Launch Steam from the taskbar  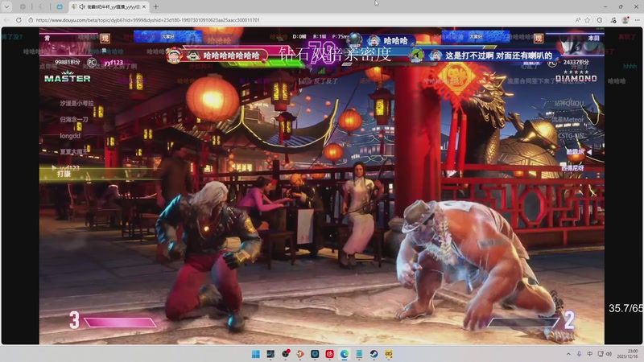coord(374,354)
